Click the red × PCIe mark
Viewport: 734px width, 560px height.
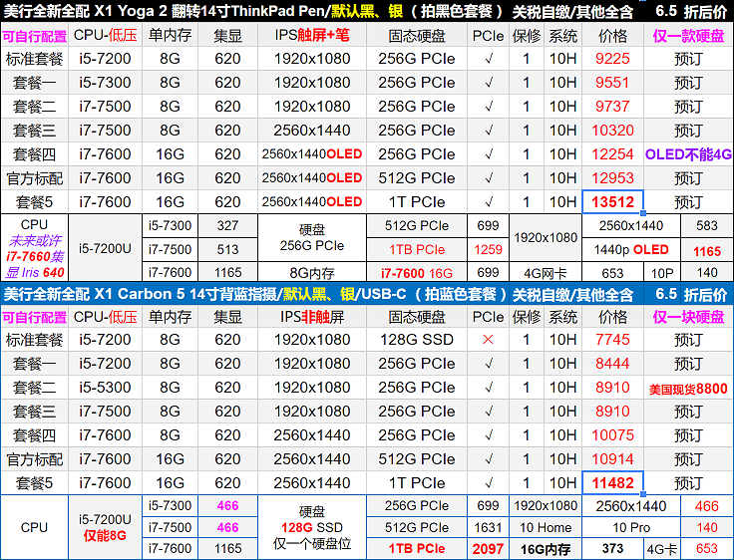click(x=488, y=340)
